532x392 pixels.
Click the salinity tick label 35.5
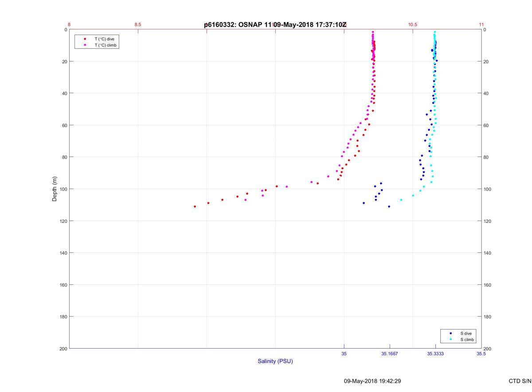point(481,354)
